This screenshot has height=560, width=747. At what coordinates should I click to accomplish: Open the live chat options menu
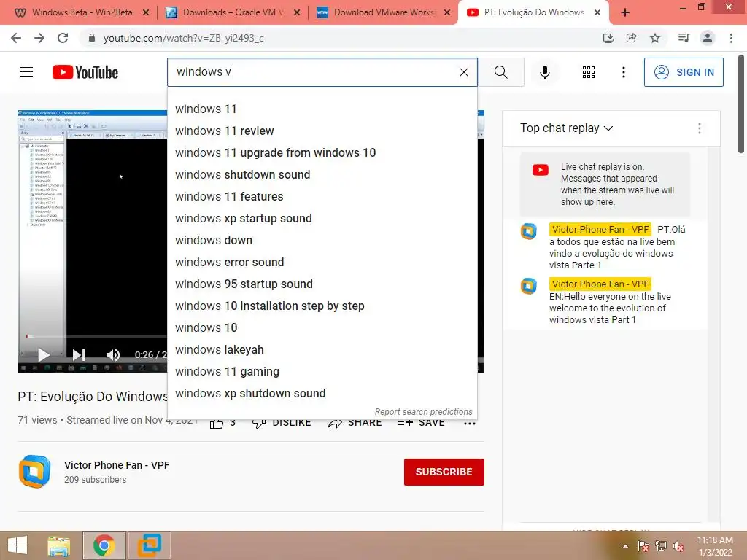coord(700,128)
